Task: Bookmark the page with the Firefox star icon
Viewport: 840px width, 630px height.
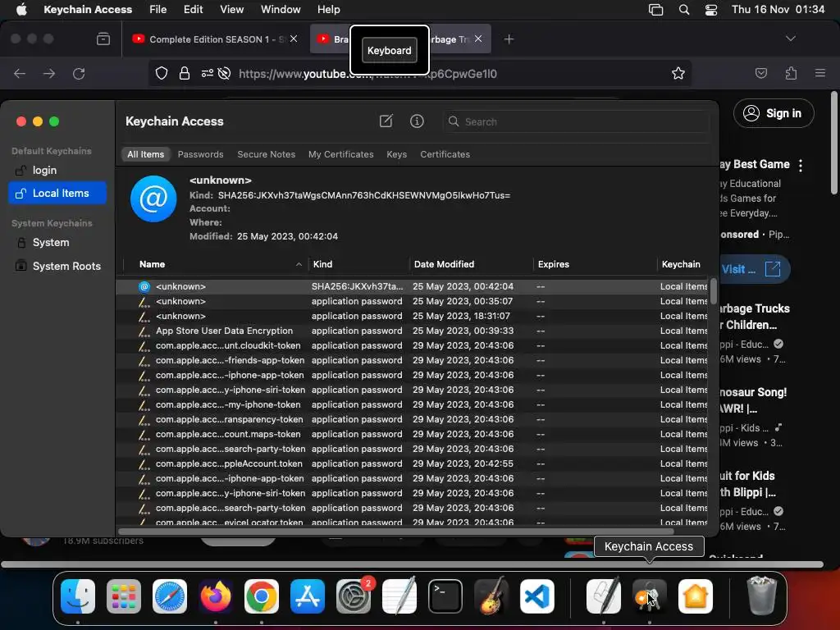Action: point(678,73)
